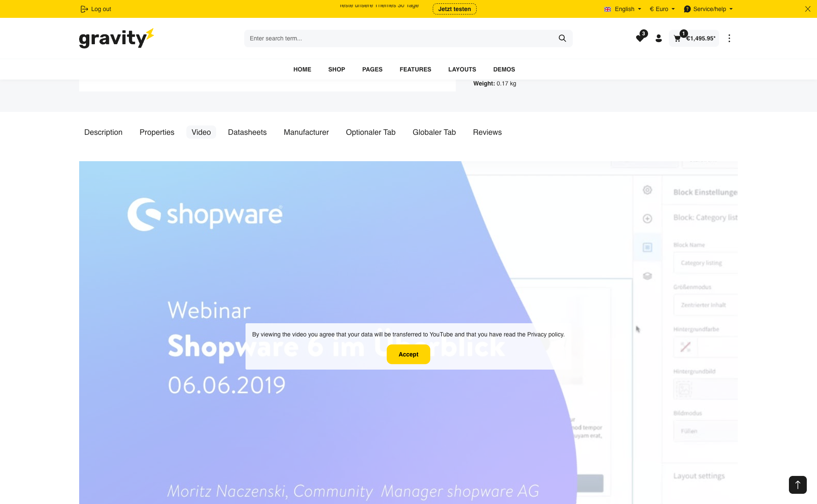
Task: Click the Log out link
Action: point(96,9)
